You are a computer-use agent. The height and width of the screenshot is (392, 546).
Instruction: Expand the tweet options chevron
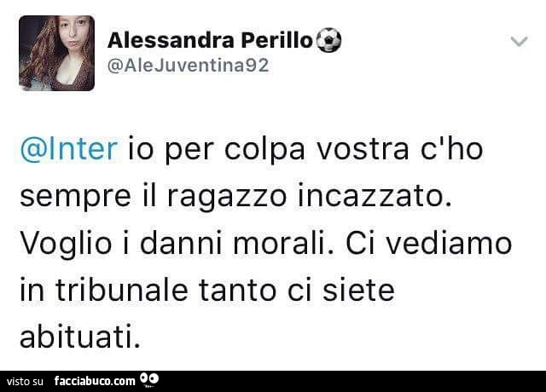click(520, 42)
